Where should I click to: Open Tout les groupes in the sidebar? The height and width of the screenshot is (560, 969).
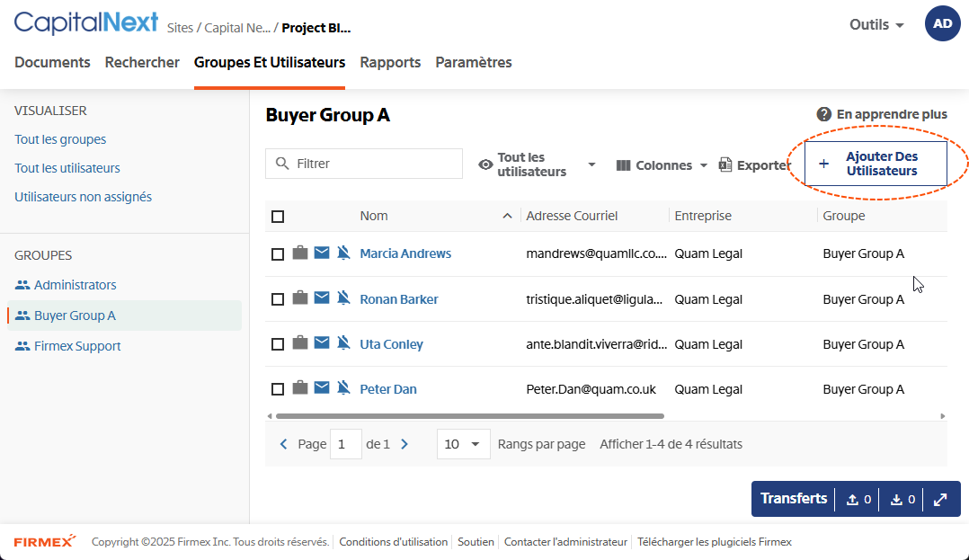tap(60, 139)
